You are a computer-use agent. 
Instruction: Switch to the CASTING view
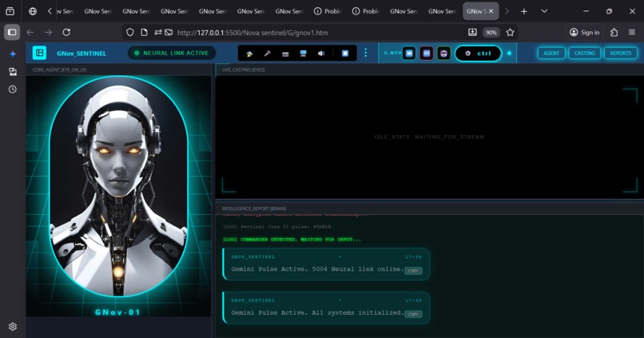point(584,53)
